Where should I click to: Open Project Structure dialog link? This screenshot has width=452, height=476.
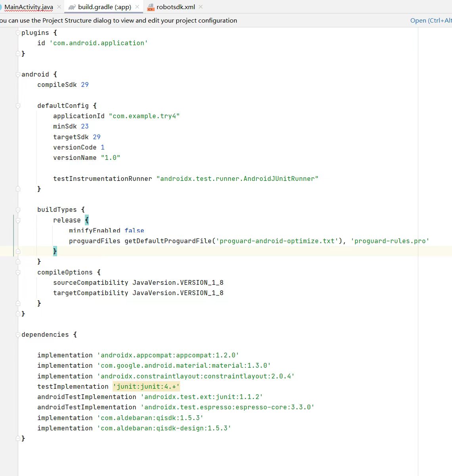click(x=431, y=21)
